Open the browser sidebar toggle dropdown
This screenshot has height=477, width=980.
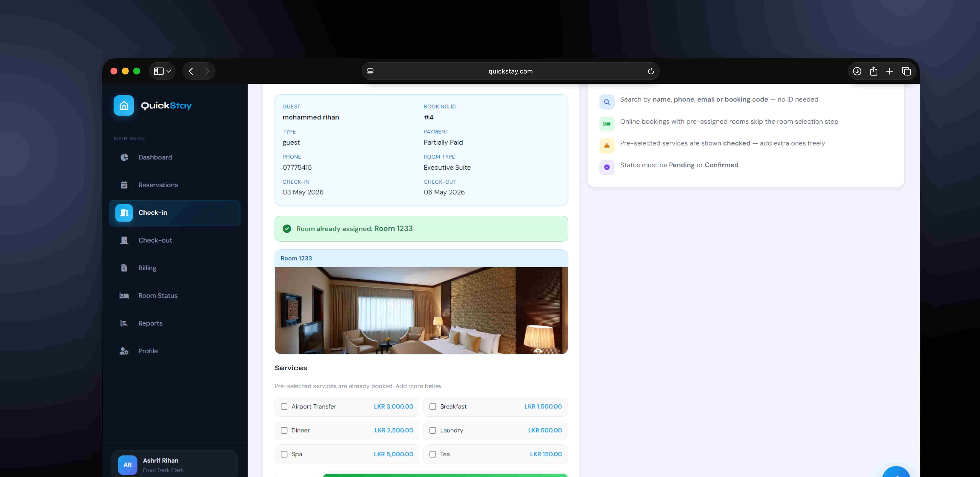162,71
